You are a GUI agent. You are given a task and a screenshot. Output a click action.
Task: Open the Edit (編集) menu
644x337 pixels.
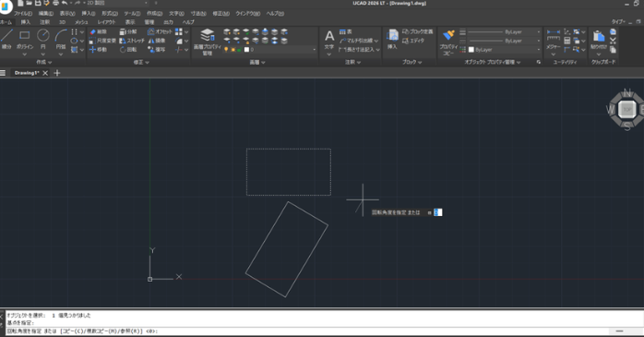(x=45, y=14)
